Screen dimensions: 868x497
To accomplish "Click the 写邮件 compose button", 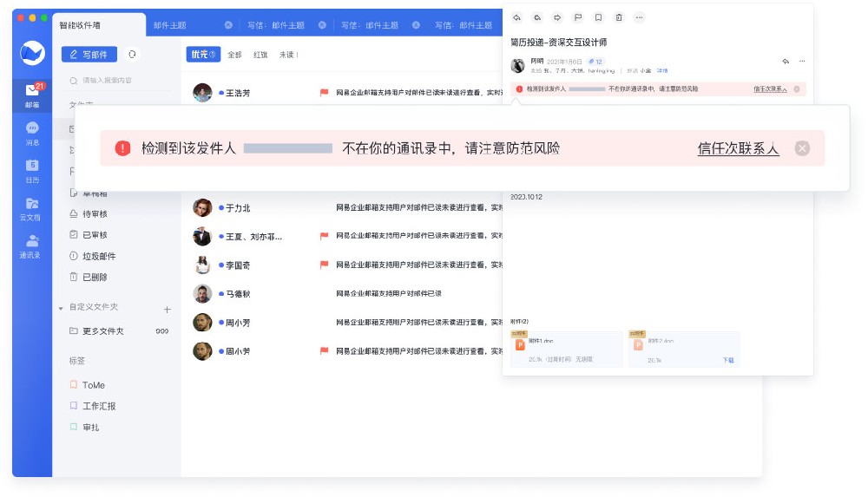I will [89, 55].
